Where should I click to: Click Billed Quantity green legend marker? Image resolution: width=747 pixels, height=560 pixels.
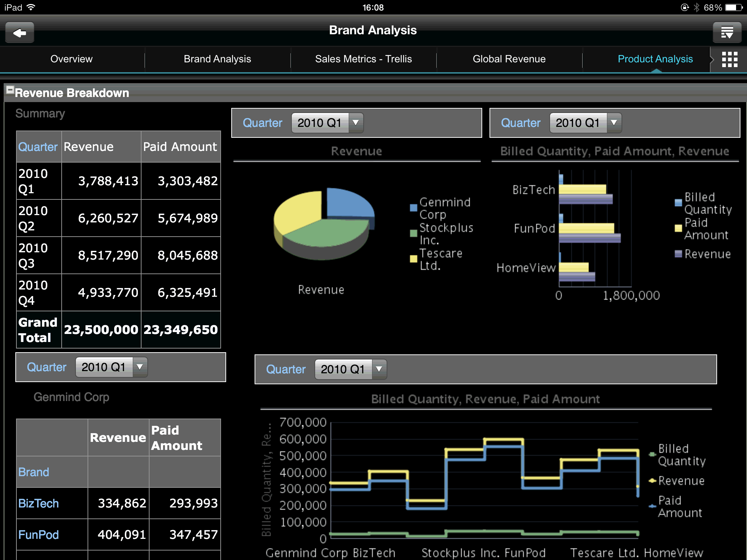click(x=652, y=454)
